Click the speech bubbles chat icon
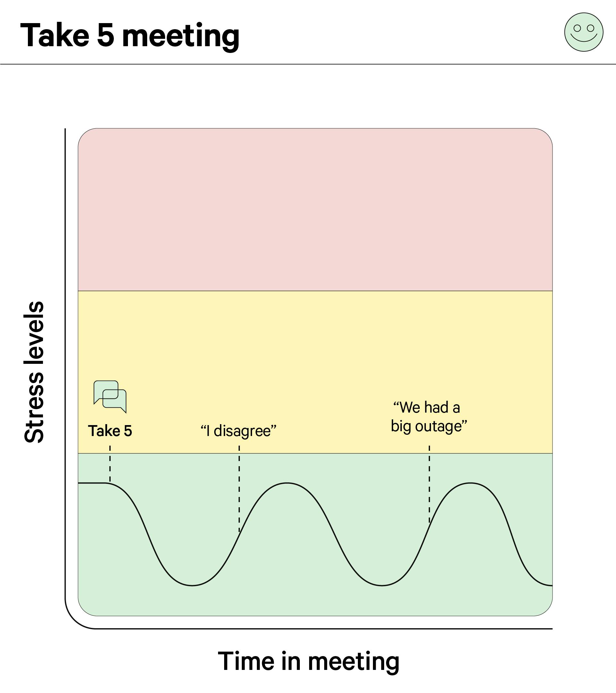616x693 pixels. coord(110,397)
